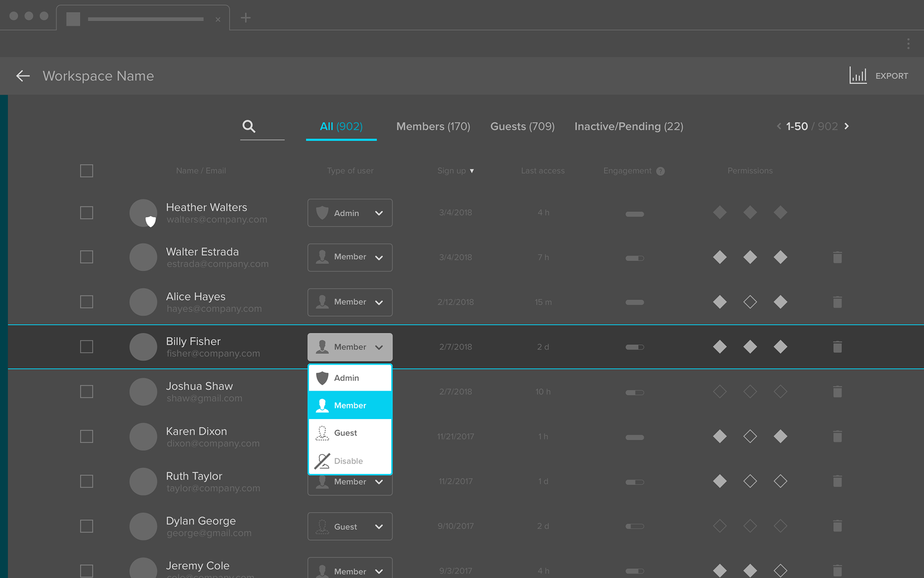Screen dimensions: 924x578
Task: Delete Walter Estrada with trash icon
Action: 837,257
